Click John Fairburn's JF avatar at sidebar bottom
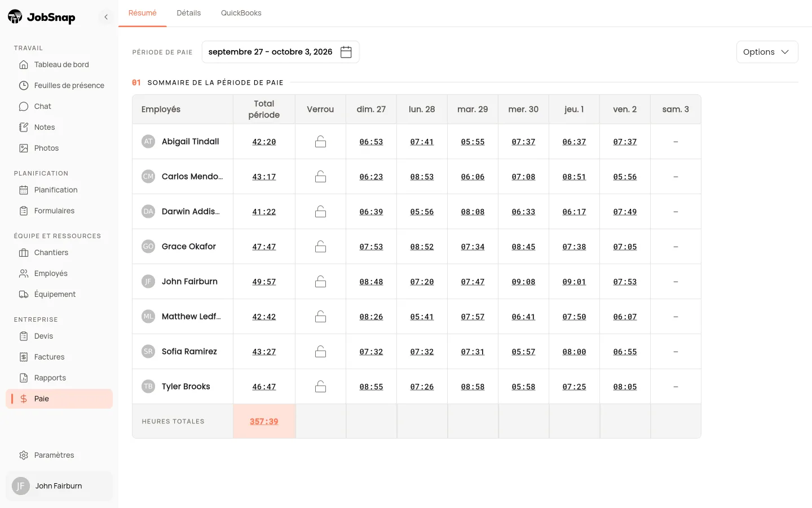Screen dimensions: 812x508 pos(21,486)
